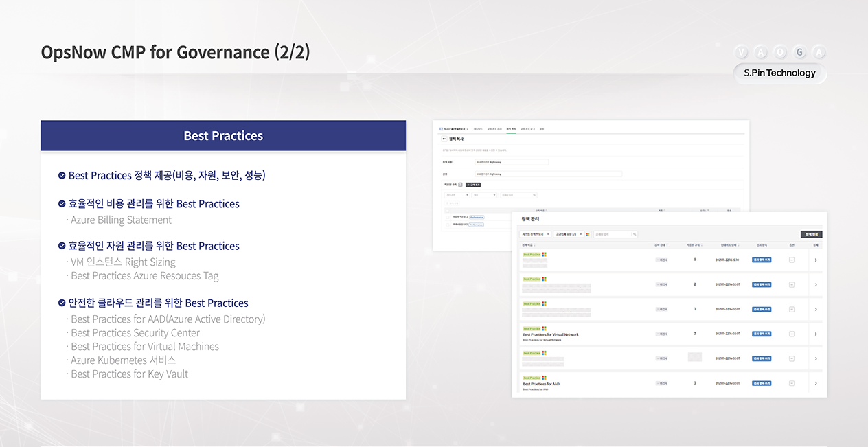The image size is (868, 447).
Task: Click 'Best Practices for AAD(Azure Active Directory)' text
Action: click(x=168, y=319)
